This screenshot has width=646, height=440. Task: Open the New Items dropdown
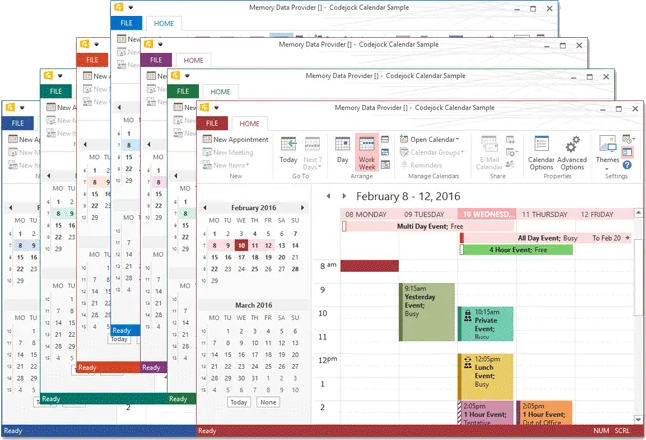pos(226,165)
